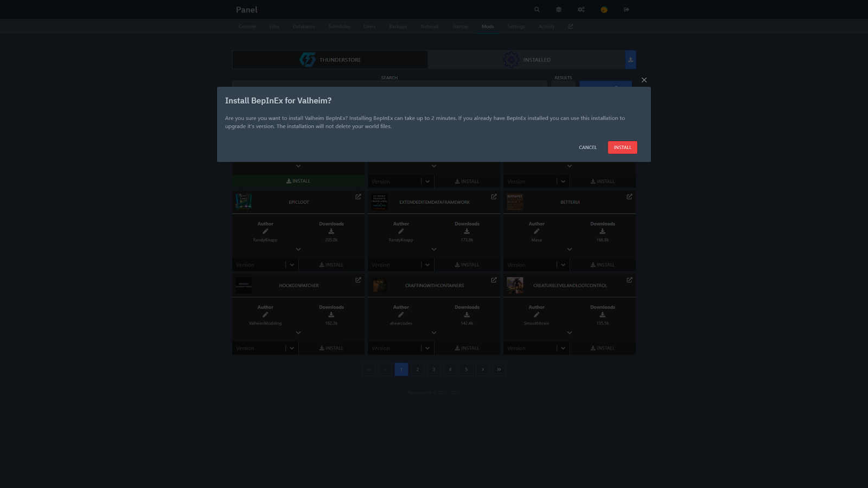Switch to the Backups tab
This screenshot has width=868, height=488.
[x=398, y=27]
